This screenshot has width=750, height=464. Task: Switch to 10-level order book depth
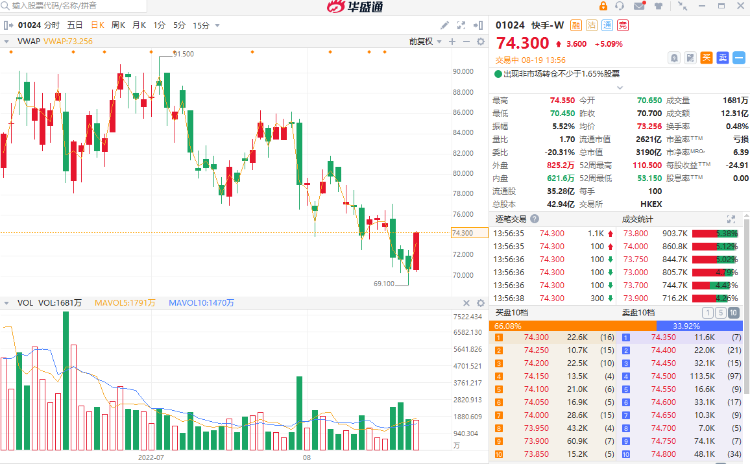734,313
